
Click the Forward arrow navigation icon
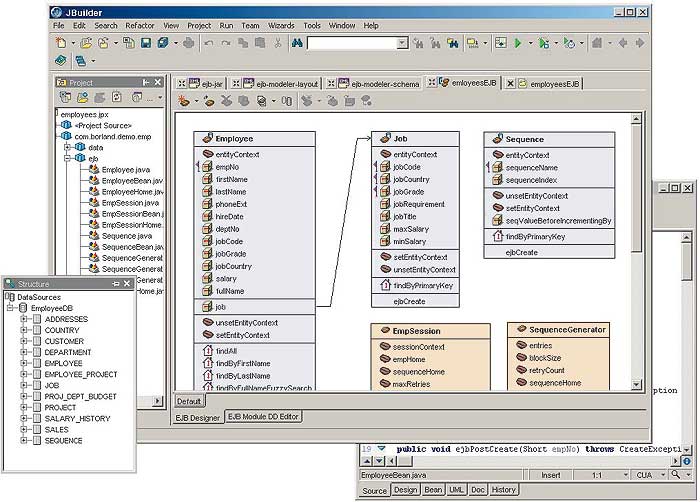640,43
